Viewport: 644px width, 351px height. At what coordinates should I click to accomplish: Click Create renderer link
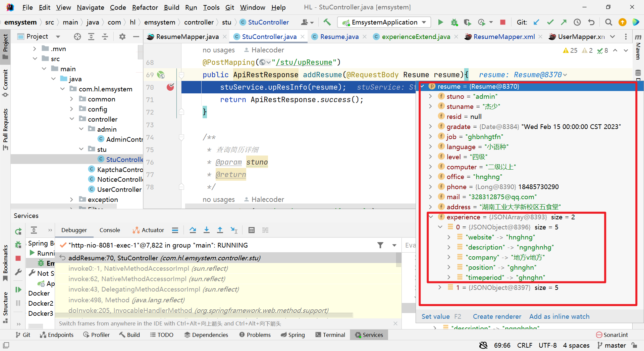point(497,316)
